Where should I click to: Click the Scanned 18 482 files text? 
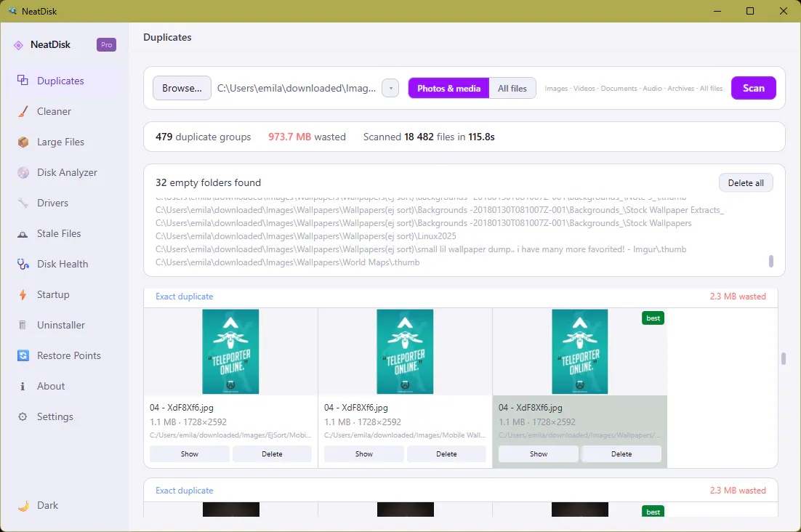click(x=429, y=137)
